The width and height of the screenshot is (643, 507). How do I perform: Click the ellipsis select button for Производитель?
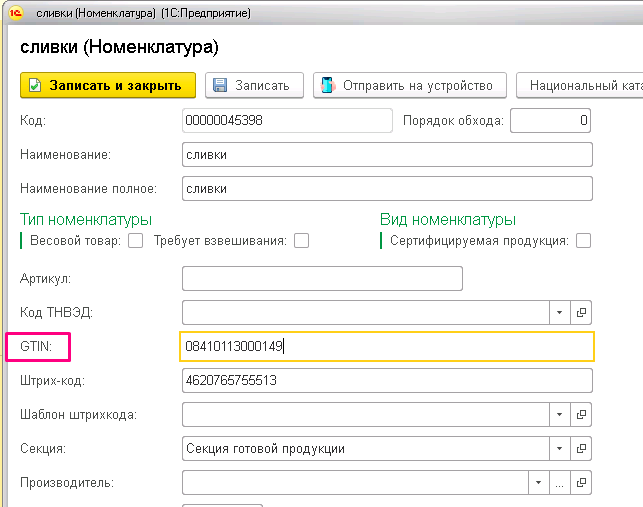click(x=560, y=482)
